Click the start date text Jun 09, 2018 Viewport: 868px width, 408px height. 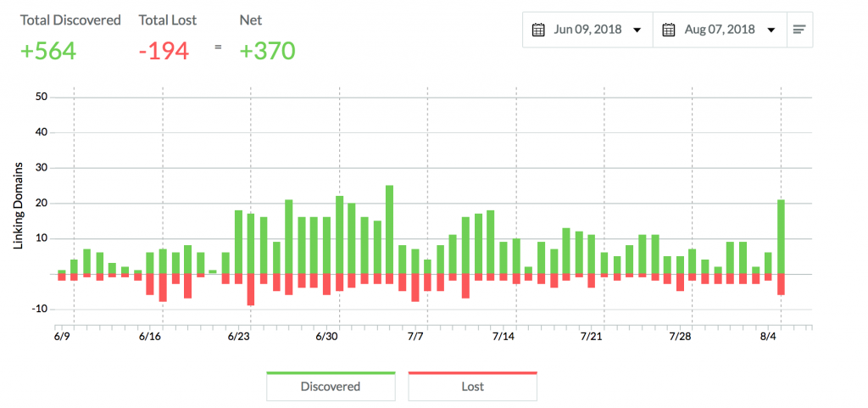(x=587, y=30)
